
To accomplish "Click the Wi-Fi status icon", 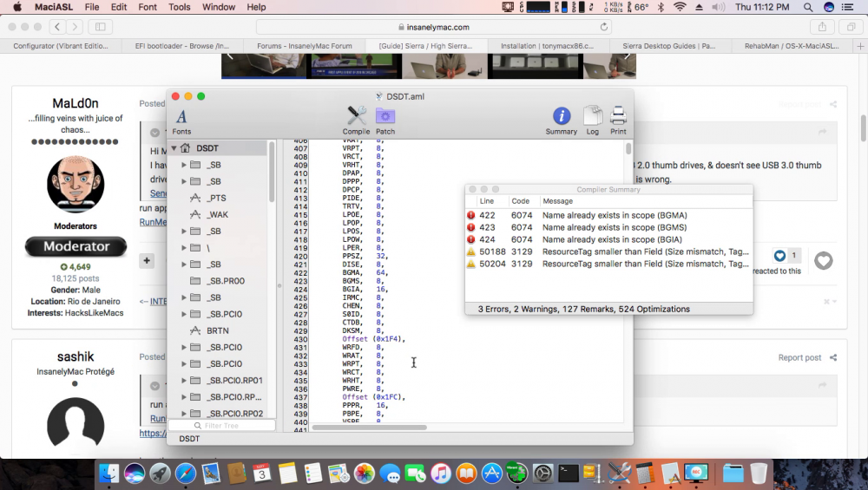I will 680,7.
